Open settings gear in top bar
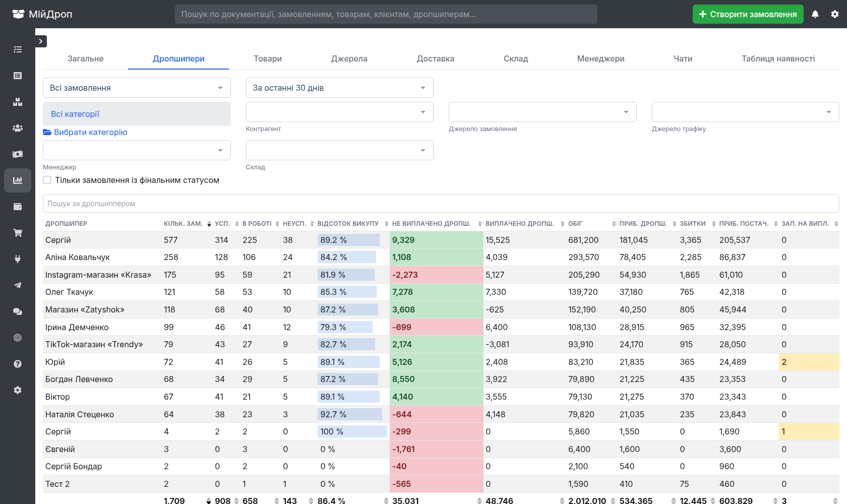Viewport: 847px width, 504px height. coord(835,14)
